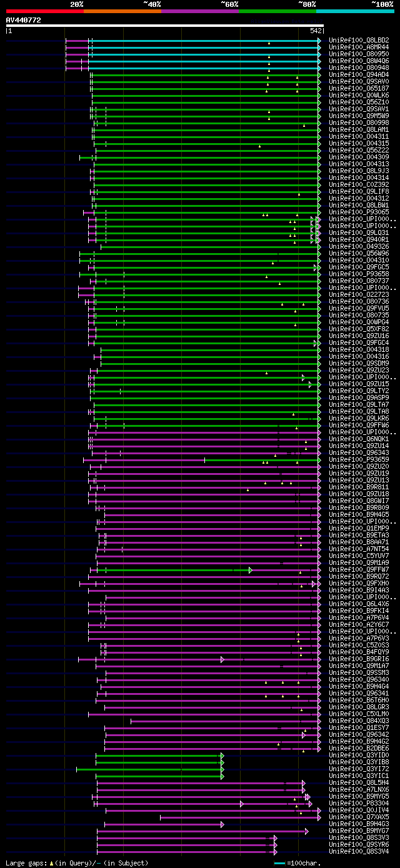400x868 pixels.
Task: Click label UniRef100_Q8L9J3
Action: pyautogui.click(x=359, y=171)
